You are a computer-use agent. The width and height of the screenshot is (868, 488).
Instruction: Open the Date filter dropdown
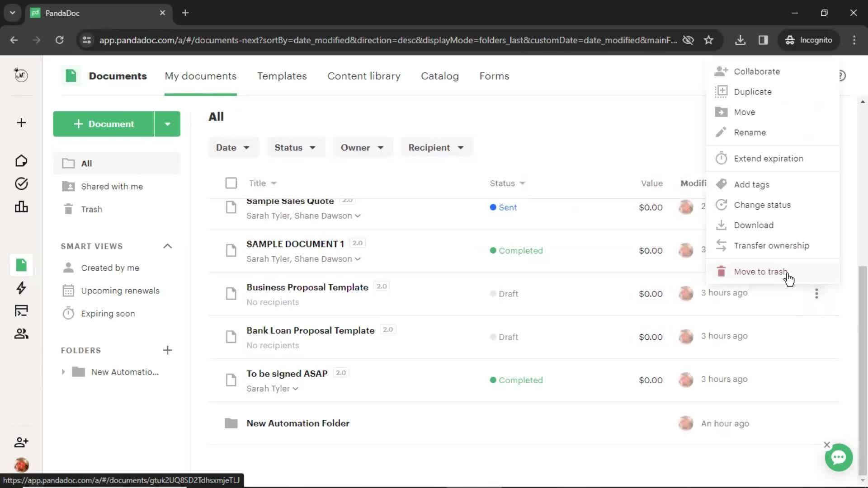(233, 147)
